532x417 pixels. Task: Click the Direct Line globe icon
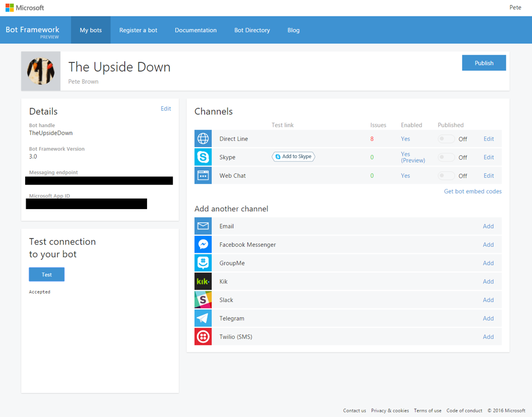pyautogui.click(x=203, y=138)
